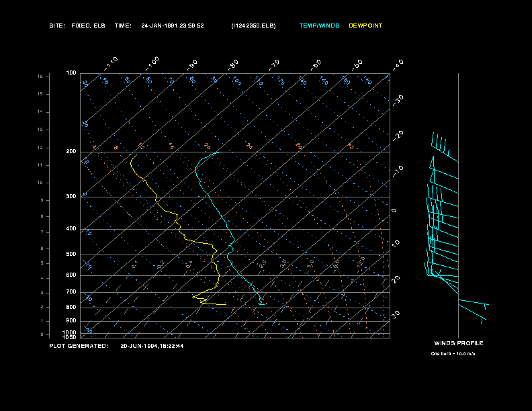Select the 400 pressure level label
This screenshot has height=411, width=532.
pyautogui.click(x=71, y=228)
